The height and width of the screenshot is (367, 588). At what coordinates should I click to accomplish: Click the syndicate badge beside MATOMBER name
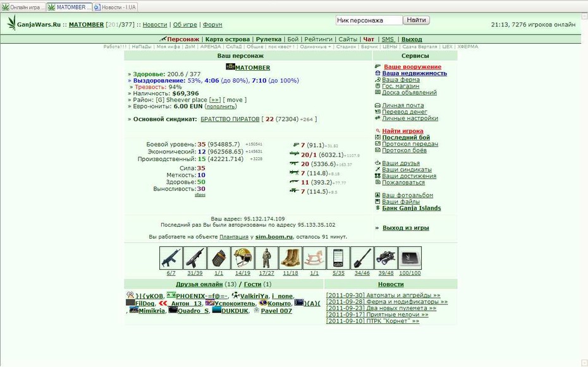pos(230,67)
